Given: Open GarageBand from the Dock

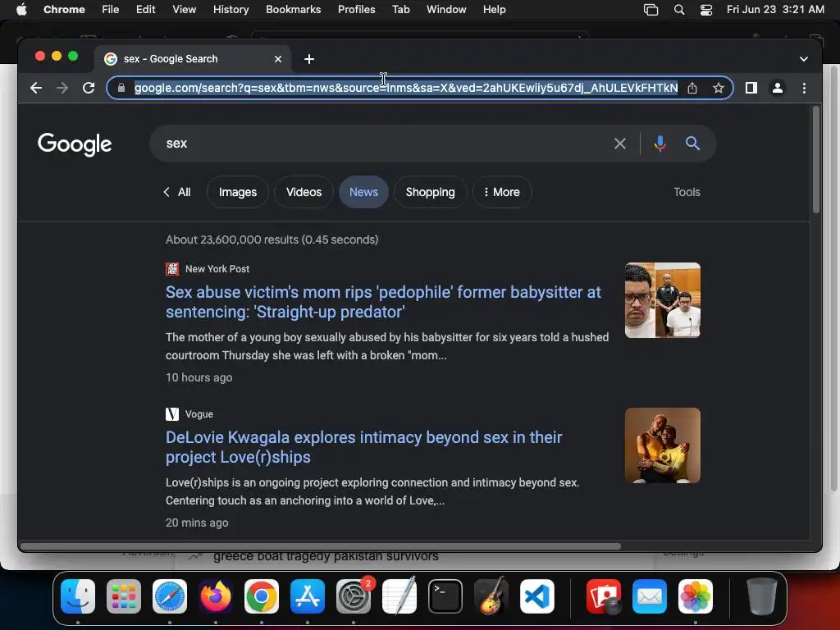Looking at the screenshot, I should tap(491, 596).
